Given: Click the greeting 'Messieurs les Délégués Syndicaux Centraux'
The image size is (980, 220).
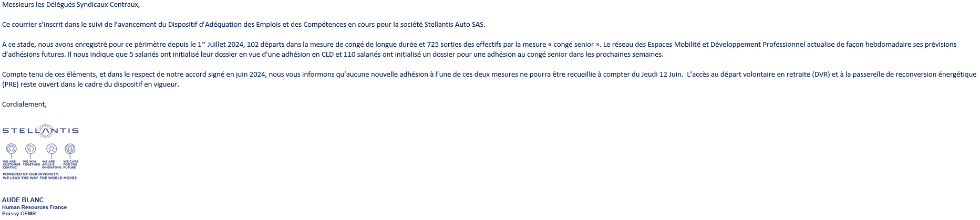Looking at the screenshot, I should [x=71, y=5].
